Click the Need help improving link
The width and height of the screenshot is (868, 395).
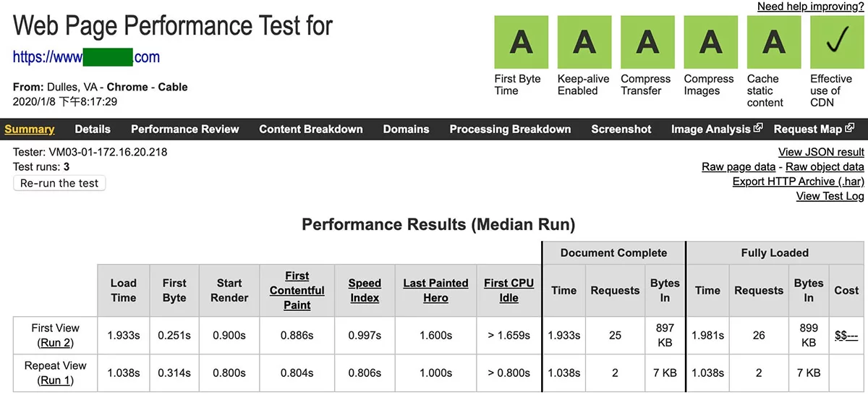pos(810,7)
